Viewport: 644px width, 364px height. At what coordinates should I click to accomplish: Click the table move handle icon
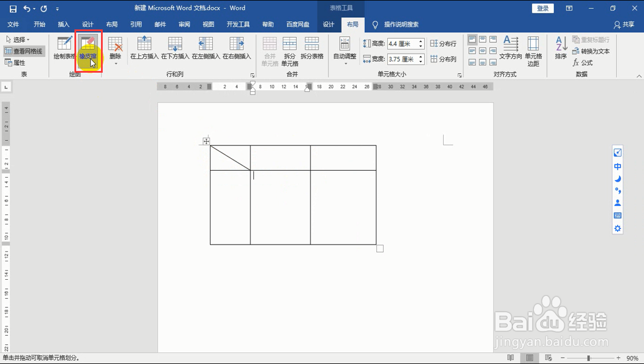tap(206, 141)
